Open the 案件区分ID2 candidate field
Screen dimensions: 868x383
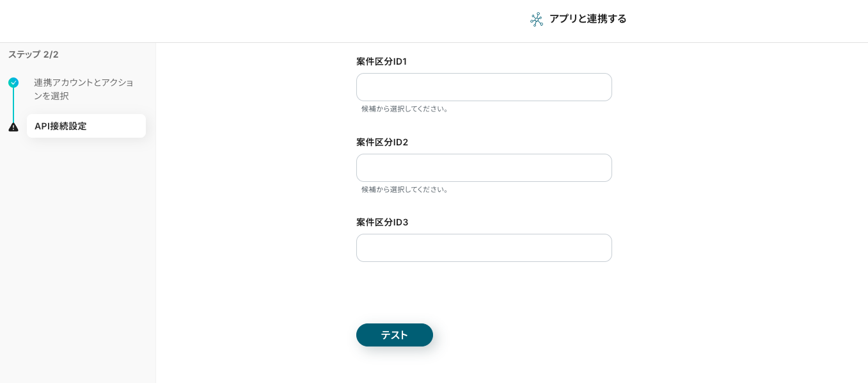coord(484,168)
